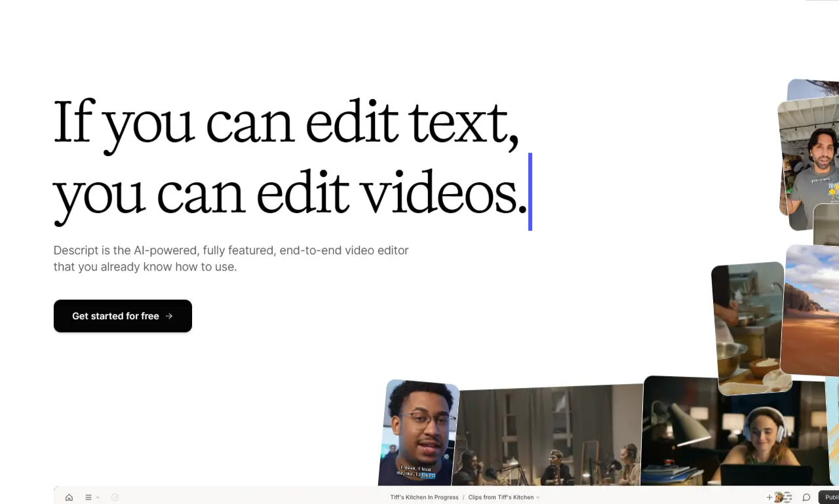Click text 'that you already know how to use.'
The height and width of the screenshot is (504, 839).
coord(145,267)
